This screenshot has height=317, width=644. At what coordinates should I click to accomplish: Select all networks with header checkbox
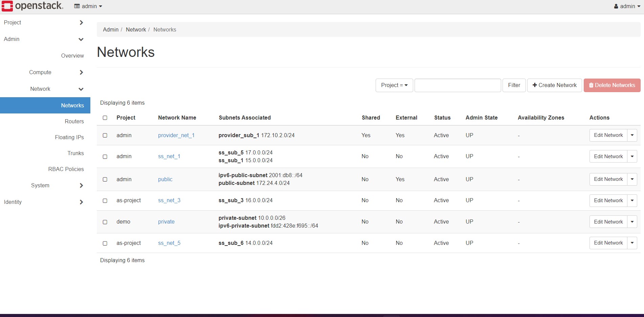[105, 118]
